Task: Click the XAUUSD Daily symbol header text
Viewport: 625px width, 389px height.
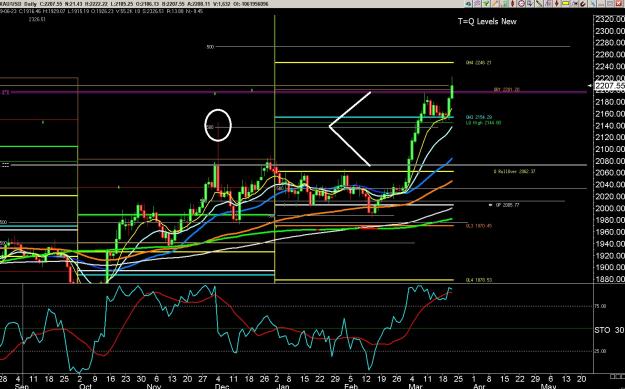Action: coord(19,4)
